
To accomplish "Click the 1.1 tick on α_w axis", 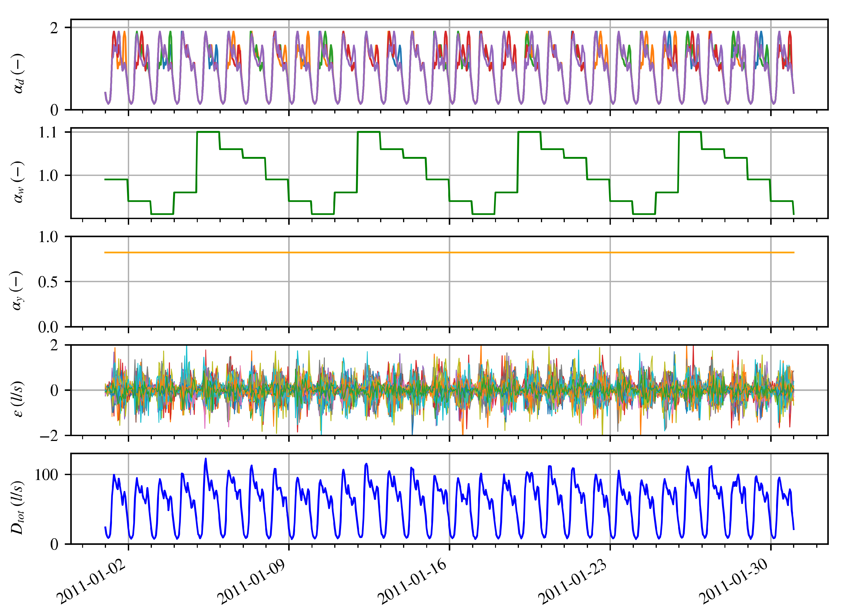I will 48,132.
